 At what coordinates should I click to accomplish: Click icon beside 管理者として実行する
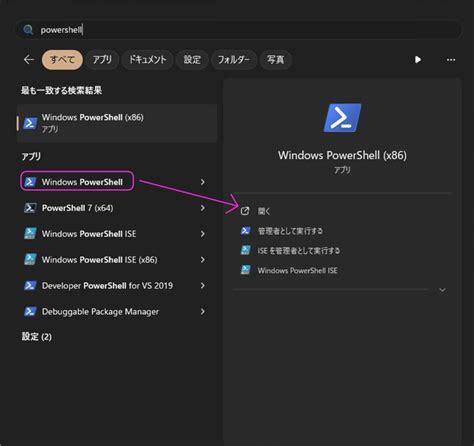pyautogui.click(x=246, y=231)
